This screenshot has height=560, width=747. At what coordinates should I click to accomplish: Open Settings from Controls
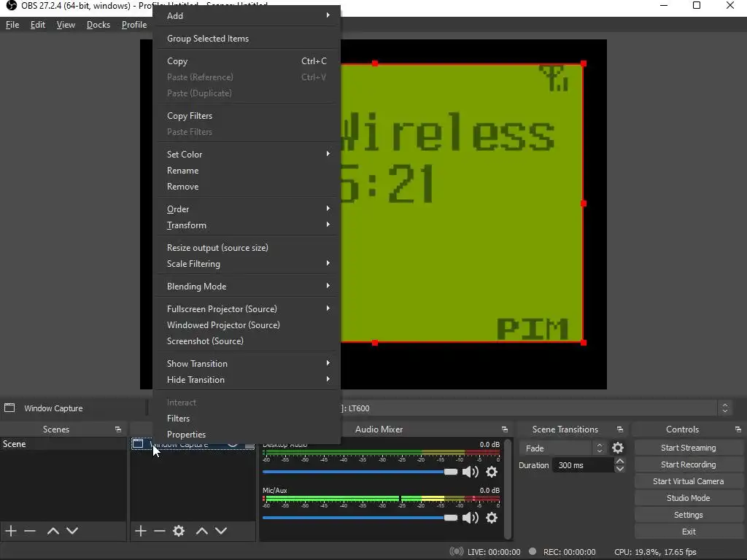[689, 515]
